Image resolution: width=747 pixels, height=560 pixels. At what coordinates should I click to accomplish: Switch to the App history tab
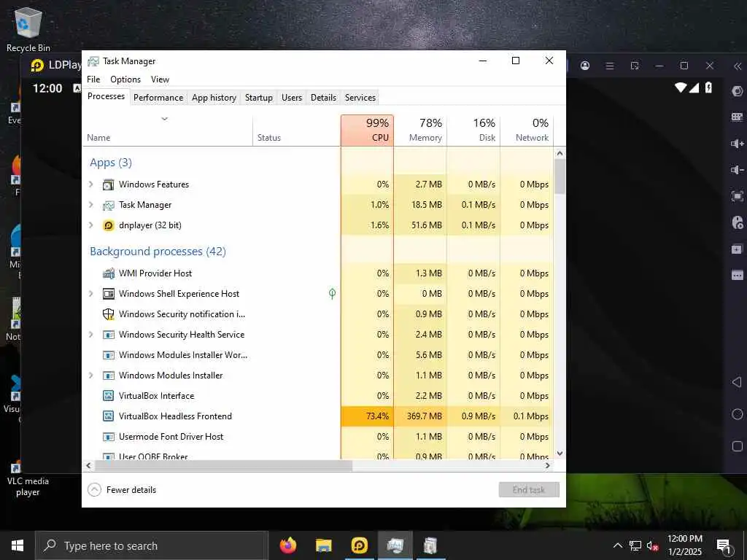(214, 98)
